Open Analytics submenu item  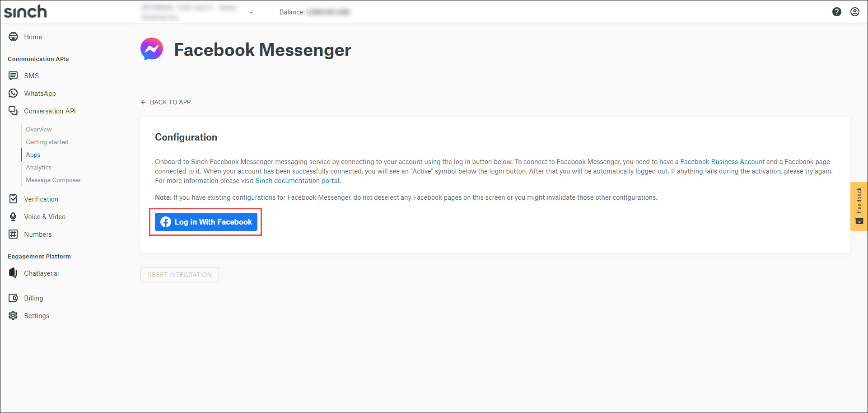[39, 167]
